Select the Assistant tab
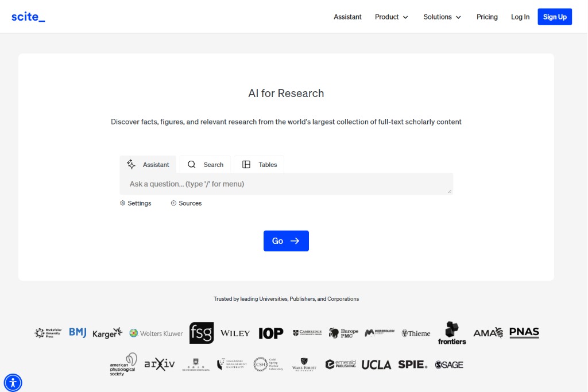The width and height of the screenshot is (588, 392). point(148,165)
